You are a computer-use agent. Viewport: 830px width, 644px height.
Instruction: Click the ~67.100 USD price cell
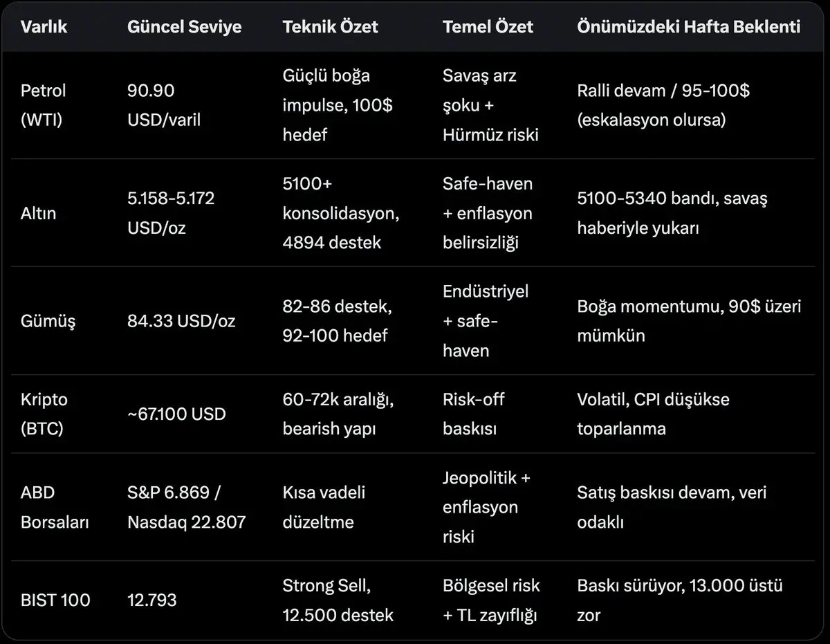click(x=176, y=414)
